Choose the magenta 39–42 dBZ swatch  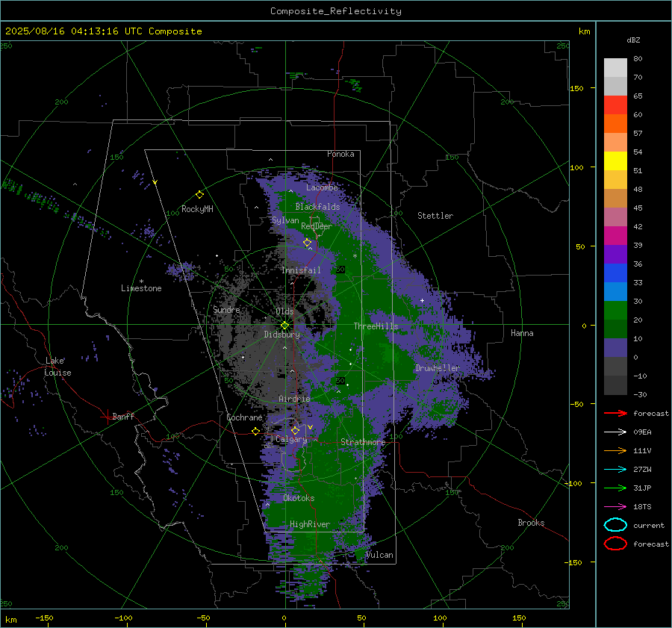point(615,236)
